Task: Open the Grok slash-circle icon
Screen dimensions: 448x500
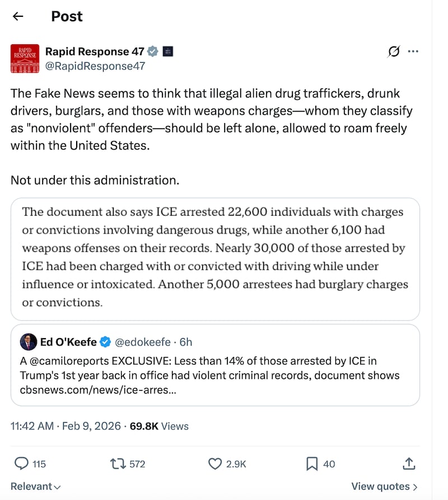Action: click(x=394, y=52)
